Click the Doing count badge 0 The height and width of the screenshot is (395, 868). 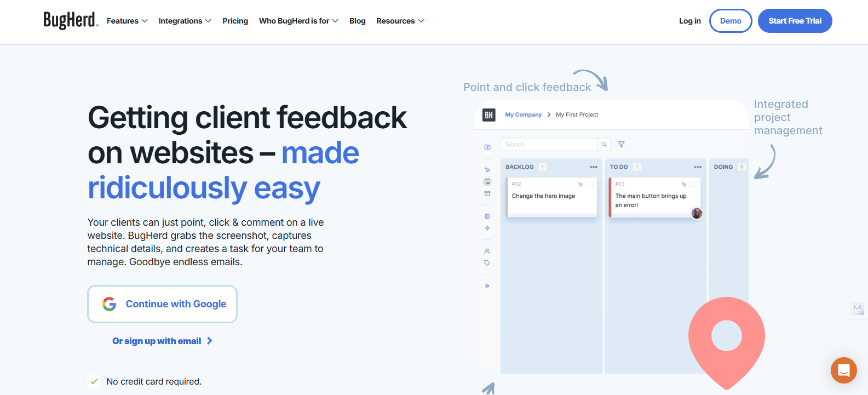pyautogui.click(x=742, y=167)
